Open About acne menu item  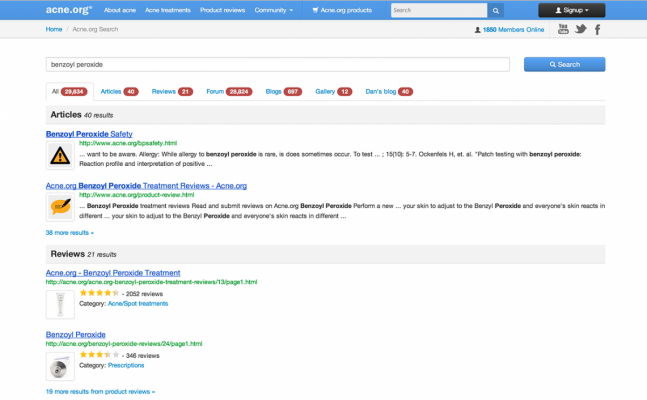(120, 10)
